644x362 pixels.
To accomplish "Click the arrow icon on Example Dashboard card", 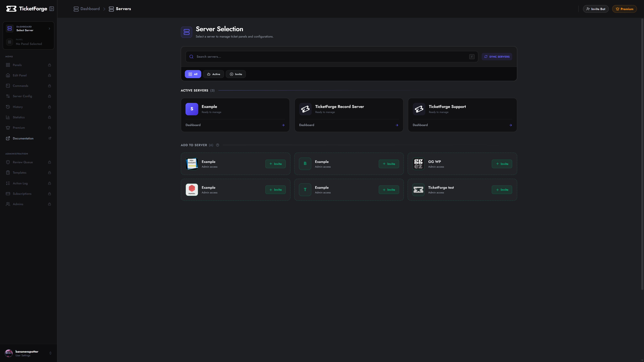I will point(283,125).
